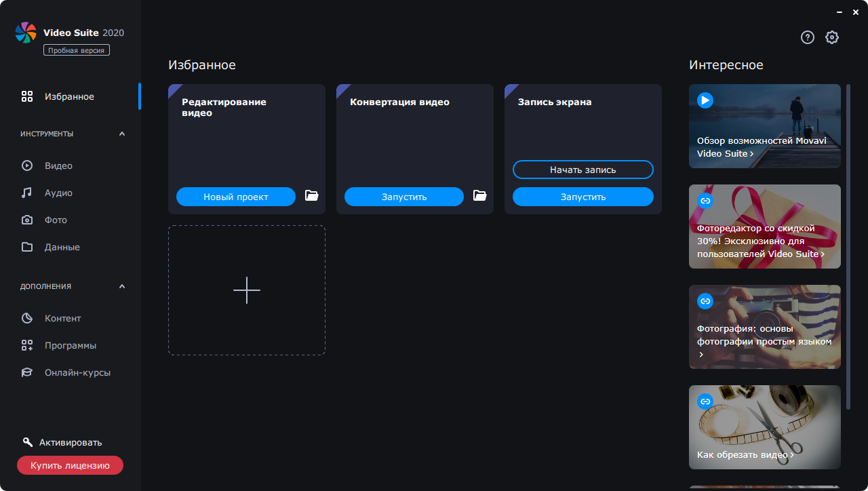
Task: Click link icon on Фотография основы card
Action: [x=705, y=301]
